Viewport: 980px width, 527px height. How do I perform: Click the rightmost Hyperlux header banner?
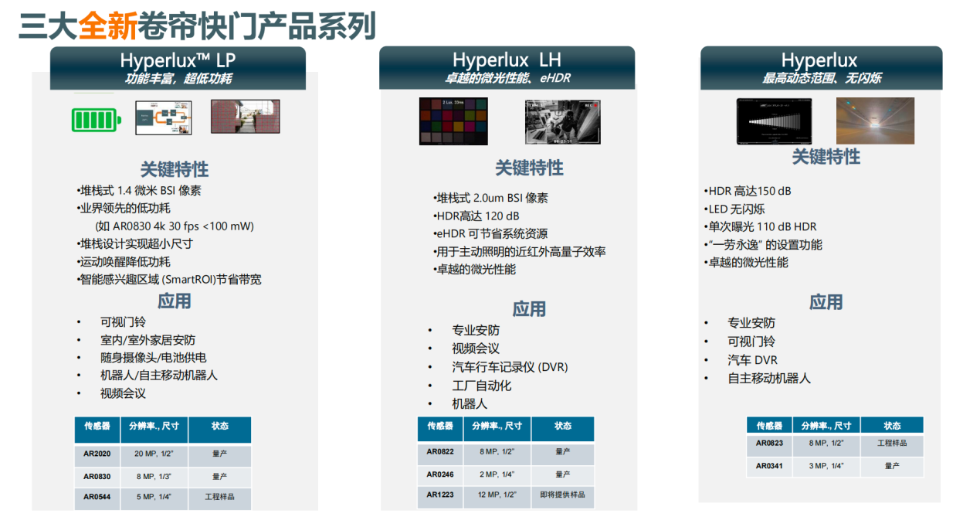point(821,68)
